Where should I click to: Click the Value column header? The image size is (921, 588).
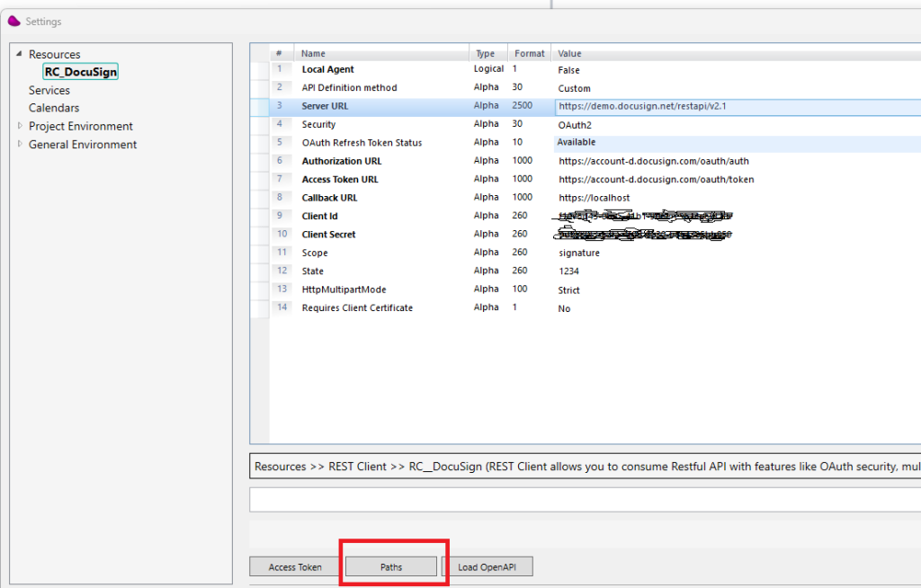pos(737,53)
